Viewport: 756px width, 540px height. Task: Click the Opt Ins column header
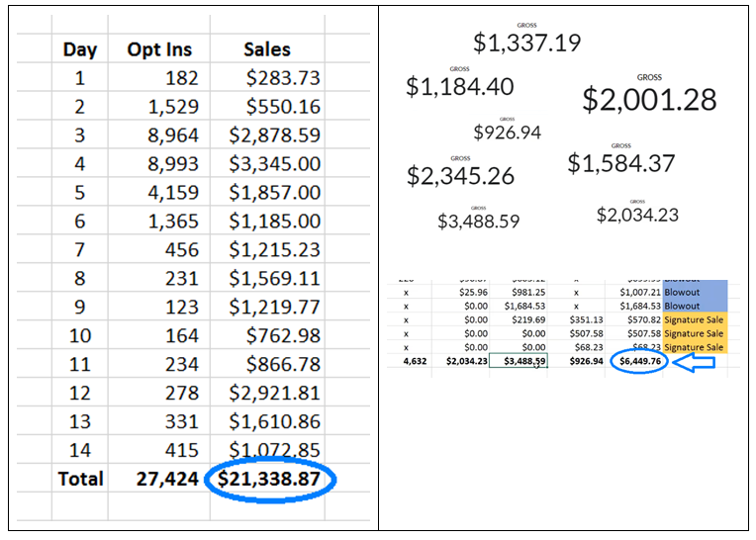pyautogui.click(x=159, y=48)
